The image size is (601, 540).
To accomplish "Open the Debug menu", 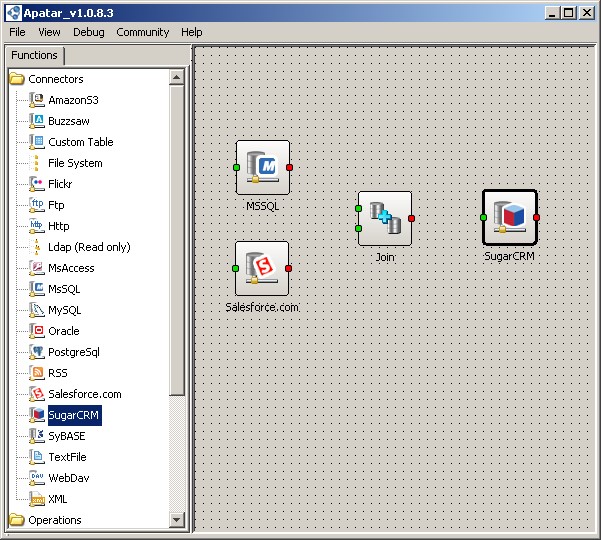I will click(89, 32).
